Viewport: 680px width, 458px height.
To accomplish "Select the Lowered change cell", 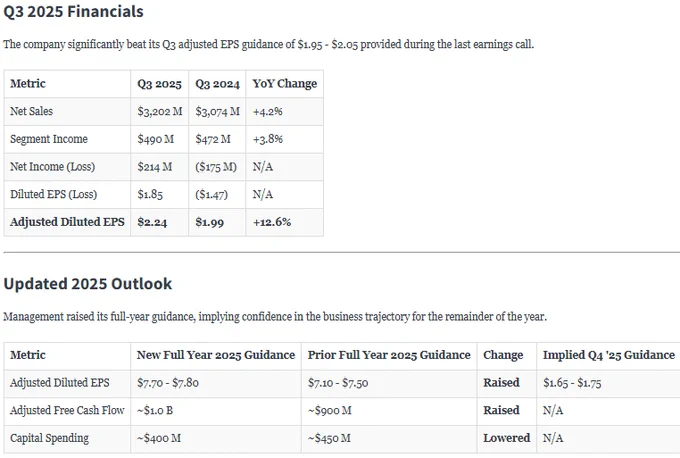I will (507, 438).
